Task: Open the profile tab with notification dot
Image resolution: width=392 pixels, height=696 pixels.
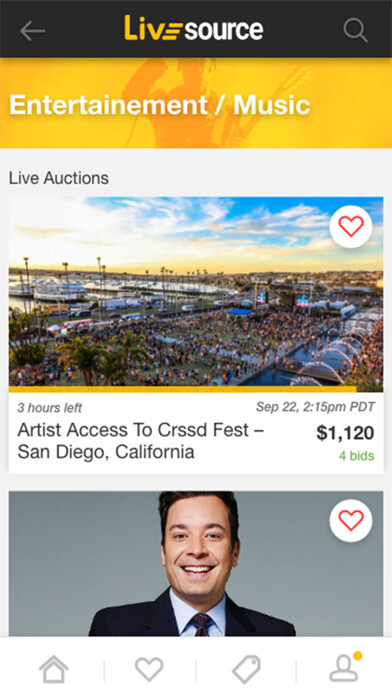Action: pos(344,668)
